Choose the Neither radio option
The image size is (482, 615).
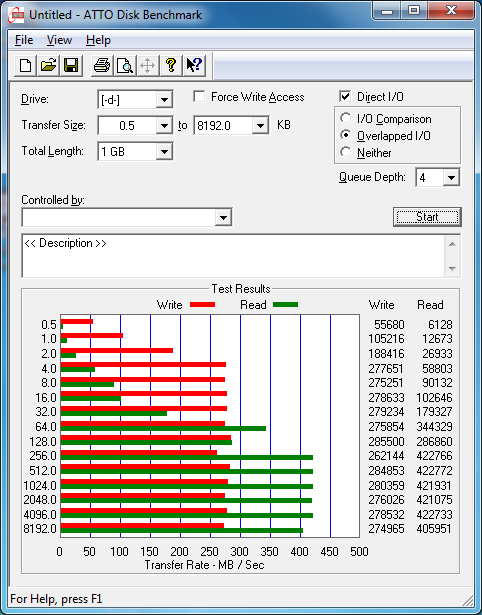346,152
